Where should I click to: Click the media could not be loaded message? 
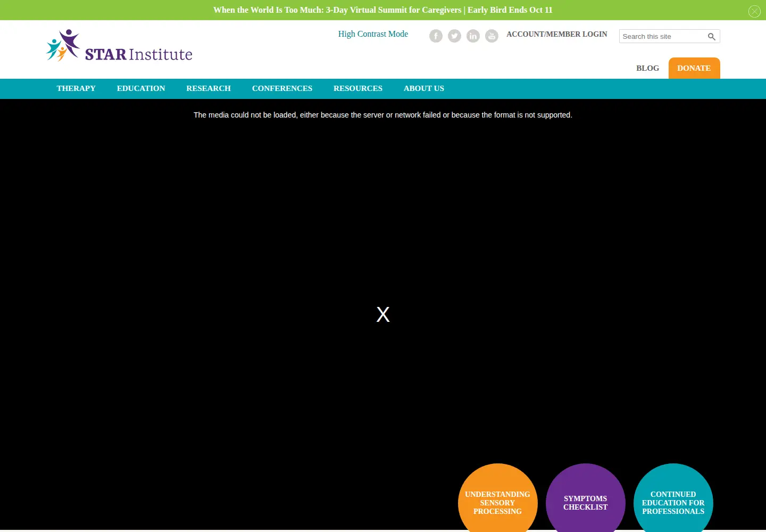point(383,115)
